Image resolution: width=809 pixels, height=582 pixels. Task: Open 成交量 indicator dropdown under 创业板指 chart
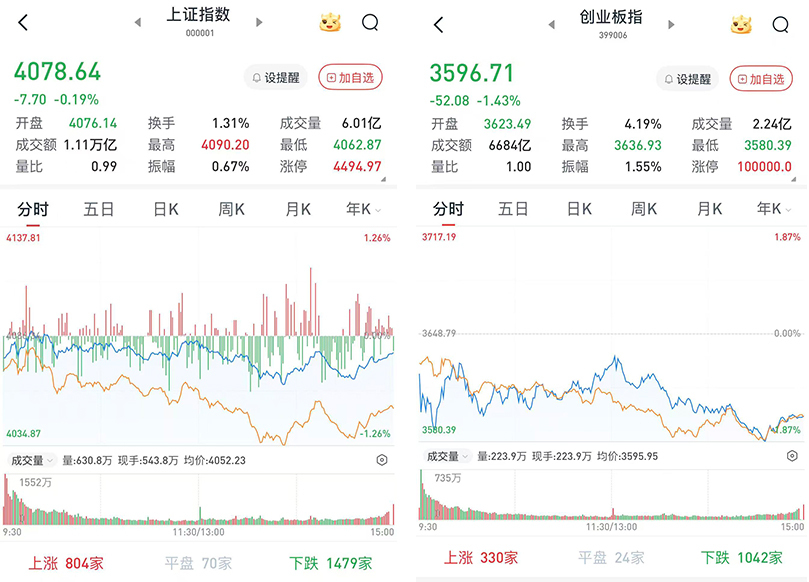coord(447,456)
